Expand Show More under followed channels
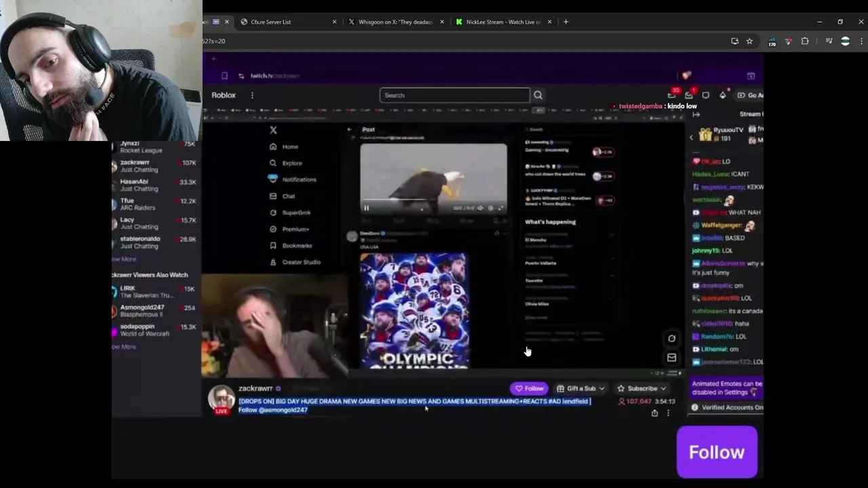 (x=124, y=259)
